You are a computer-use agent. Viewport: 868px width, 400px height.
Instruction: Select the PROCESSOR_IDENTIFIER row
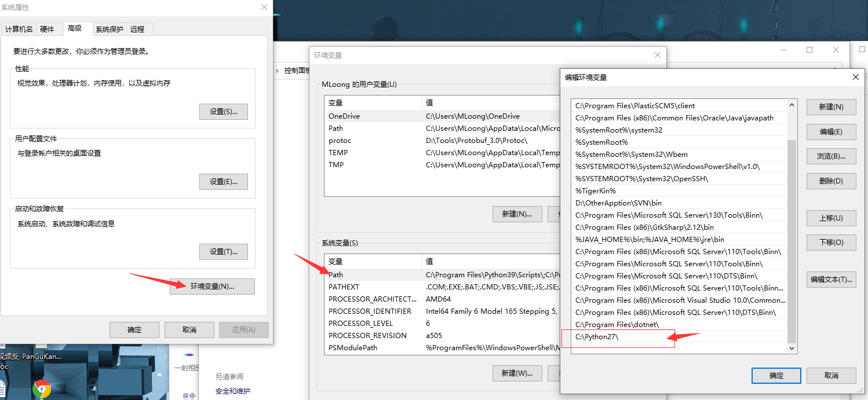click(x=443, y=311)
